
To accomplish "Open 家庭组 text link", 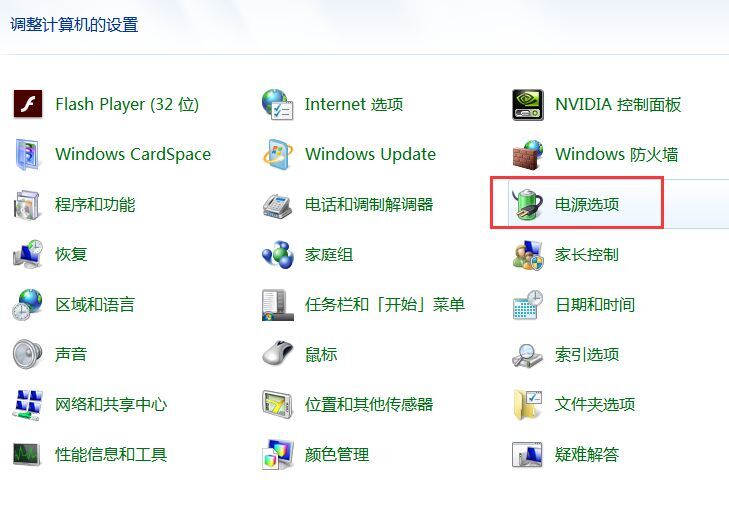I will (x=329, y=254).
